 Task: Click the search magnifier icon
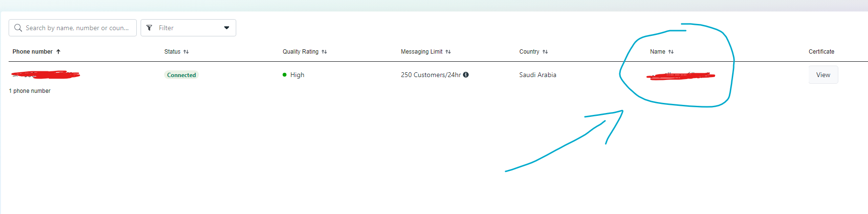coord(18,28)
